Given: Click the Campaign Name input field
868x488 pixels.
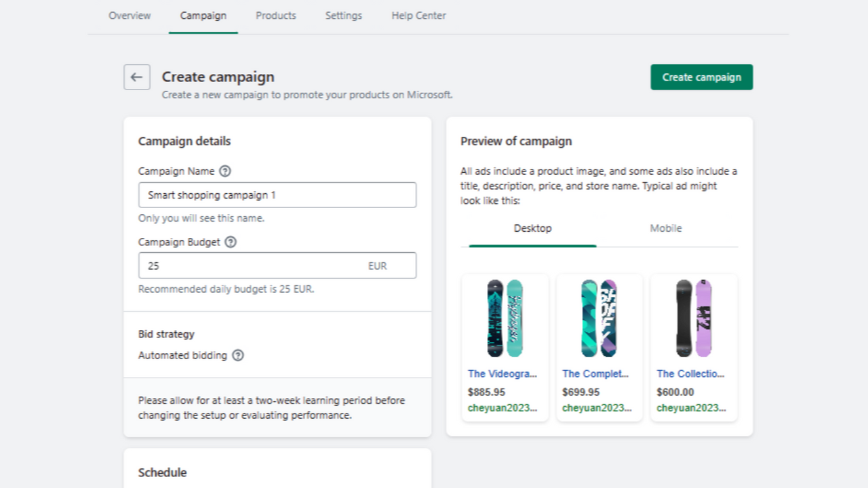Looking at the screenshot, I should pyautogui.click(x=277, y=195).
